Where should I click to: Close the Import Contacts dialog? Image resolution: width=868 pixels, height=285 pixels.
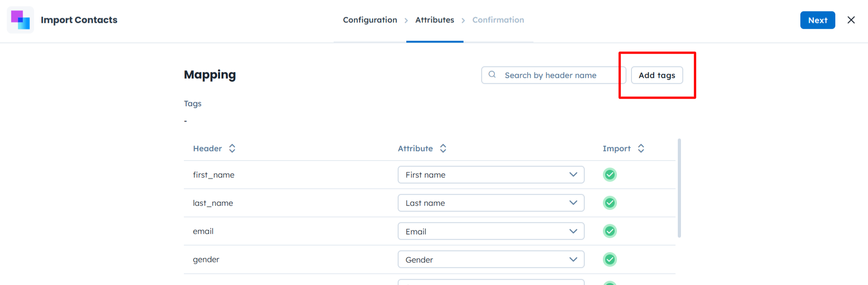[851, 20]
